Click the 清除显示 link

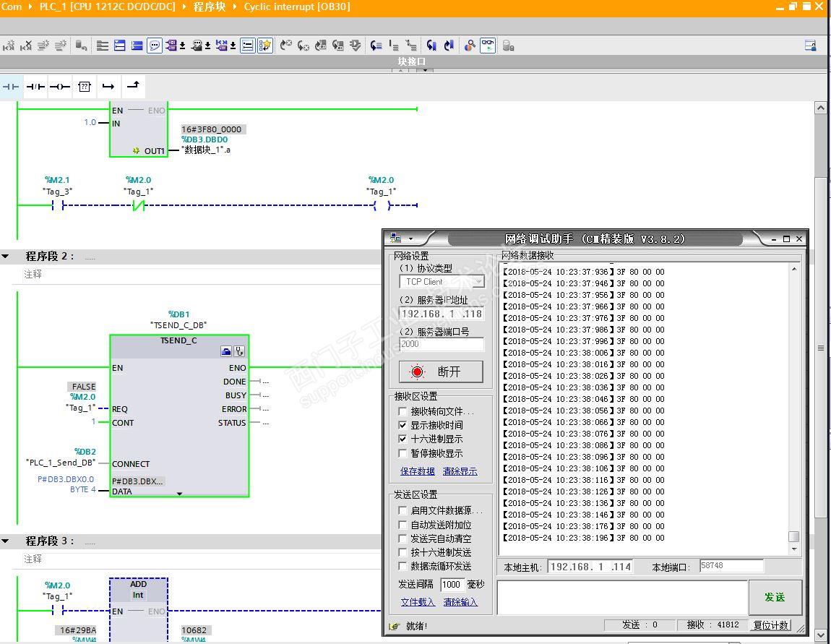point(460,471)
